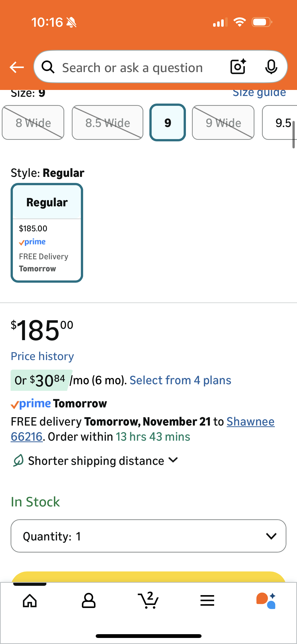Open the hamburger menu icon

pyautogui.click(x=207, y=600)
